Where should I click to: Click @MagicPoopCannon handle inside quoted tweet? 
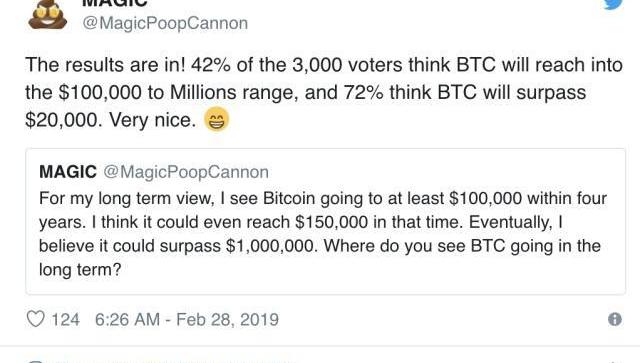point(186,172)
